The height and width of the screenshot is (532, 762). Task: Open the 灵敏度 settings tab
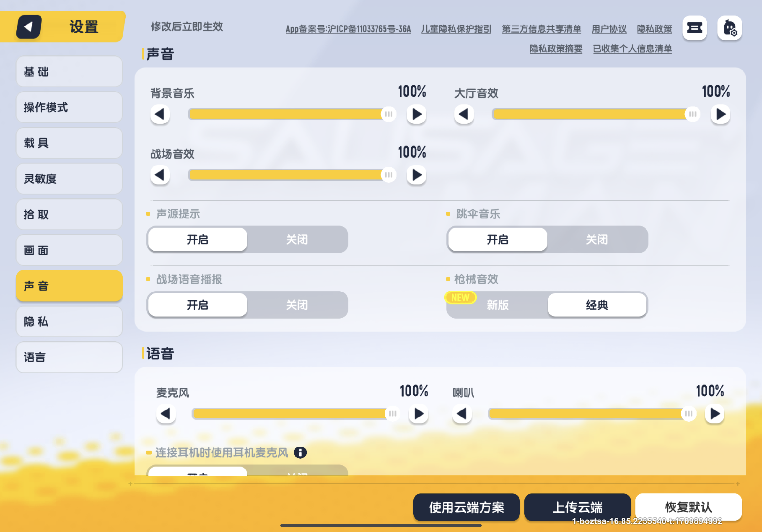tap(69, 179)
